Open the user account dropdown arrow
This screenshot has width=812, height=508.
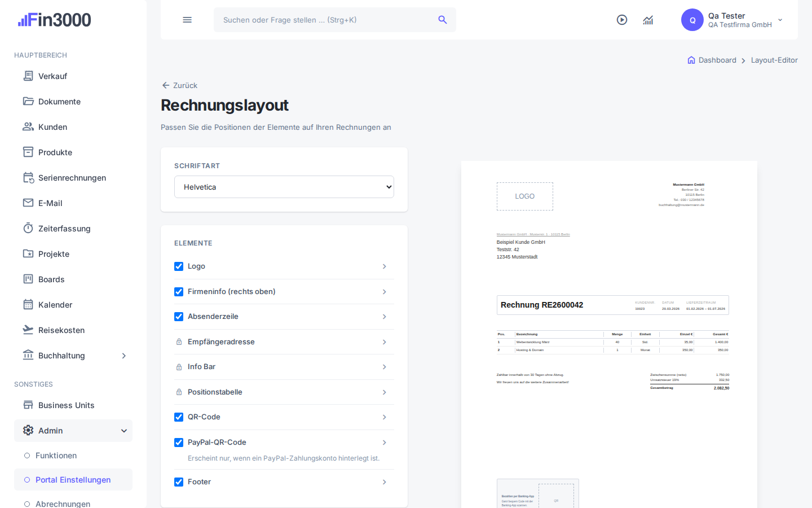(780, 20)
